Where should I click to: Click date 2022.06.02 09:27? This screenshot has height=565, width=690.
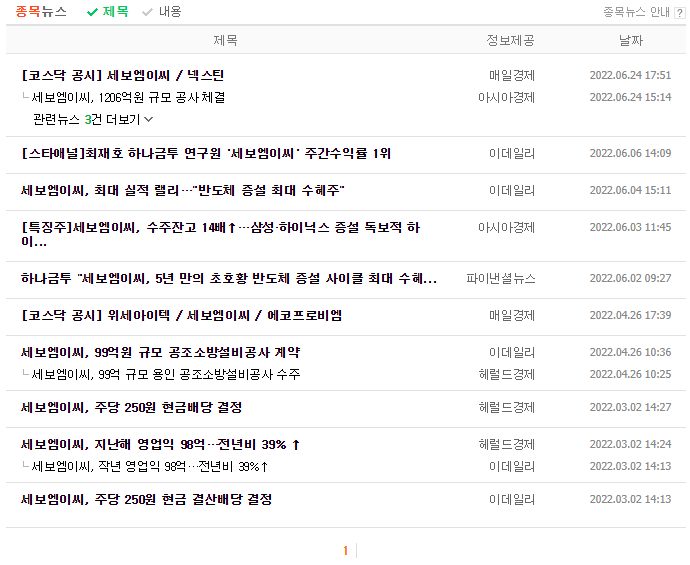(630, 278)
